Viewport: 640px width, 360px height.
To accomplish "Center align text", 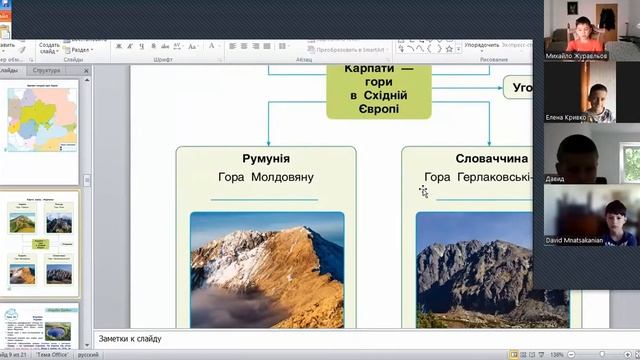I will pos(244,47).
